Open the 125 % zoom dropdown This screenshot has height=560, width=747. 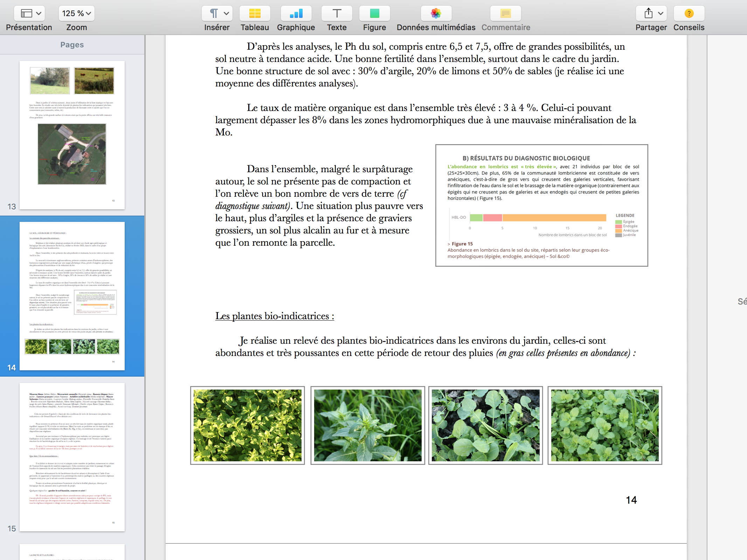[x=76, y=14]
